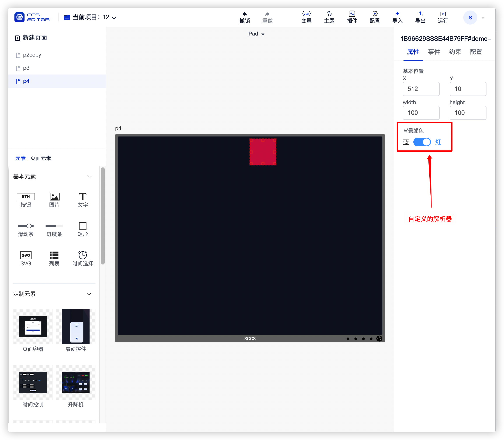Collapse the 定制元素 section
This screenshot has width=504, height=440.
[x=89, y=294]
